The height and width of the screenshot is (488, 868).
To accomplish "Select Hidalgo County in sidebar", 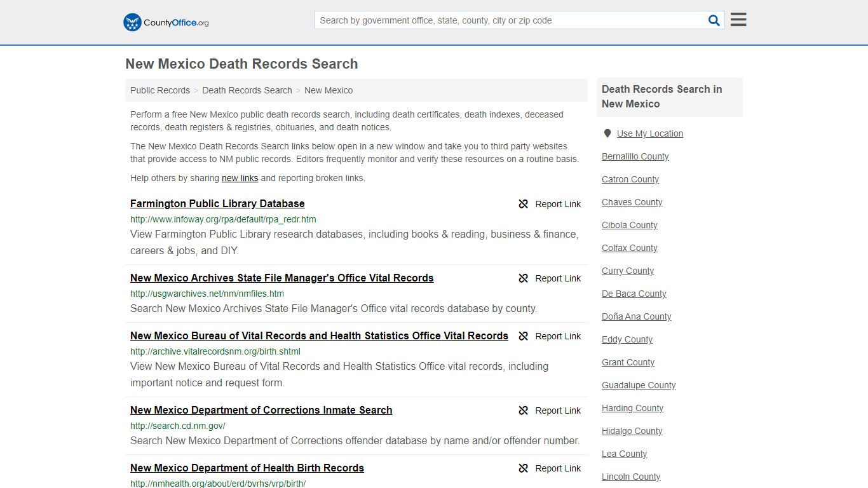I will (x=632, y=431).
